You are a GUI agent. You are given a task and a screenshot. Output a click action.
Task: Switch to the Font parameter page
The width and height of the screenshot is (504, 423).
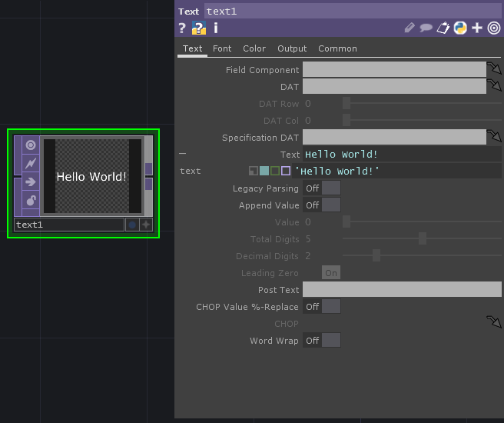tap(222, 48)
